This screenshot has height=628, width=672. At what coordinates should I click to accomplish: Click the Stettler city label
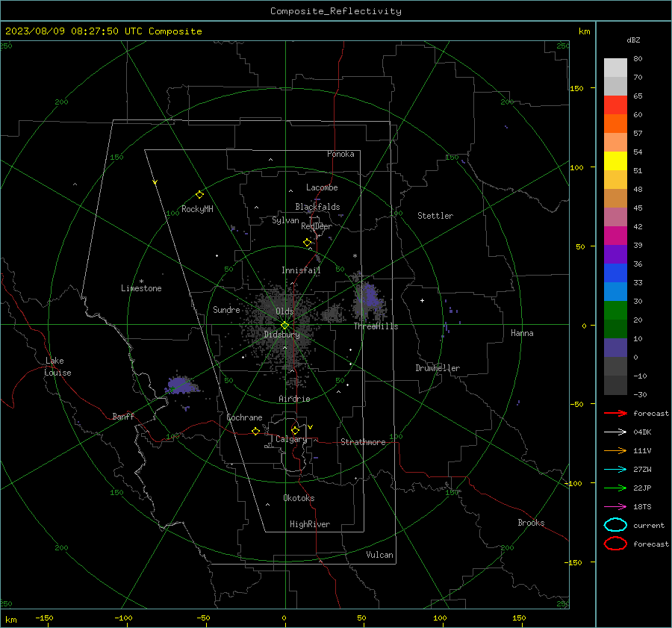[435, 216]
